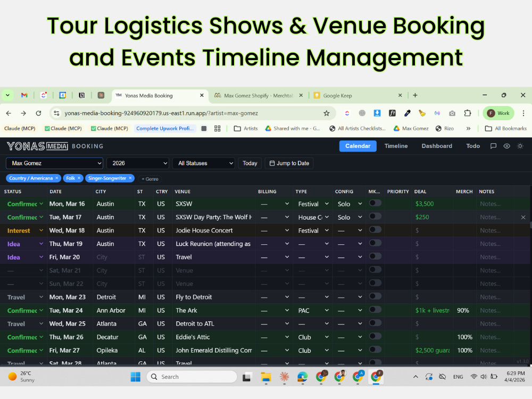Image resolution: width=532 pixels, height=399 pixels.
Task: Toggle the MK switch for John Emerald Distilling
Action: [x=375, y=350]
